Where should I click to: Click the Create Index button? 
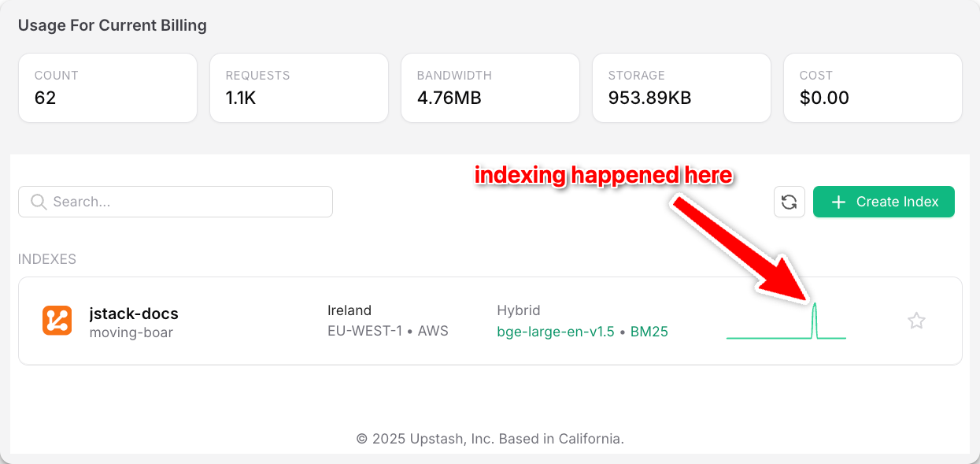coord(883,202)
